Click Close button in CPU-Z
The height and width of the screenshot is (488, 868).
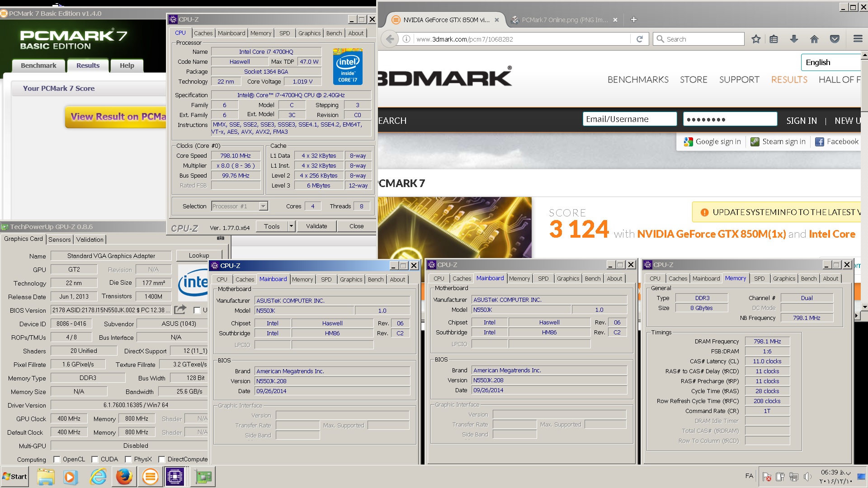(356, 226)
